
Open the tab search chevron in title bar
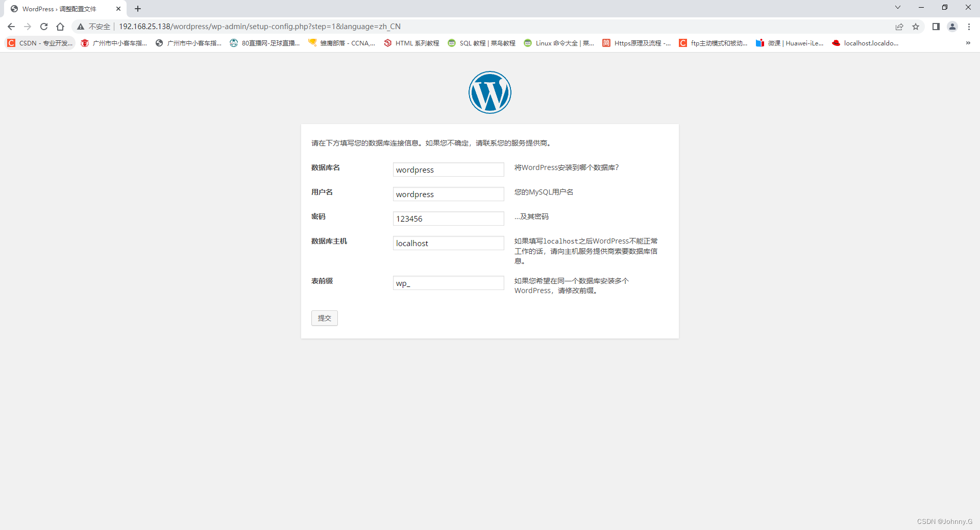[898, 7]
